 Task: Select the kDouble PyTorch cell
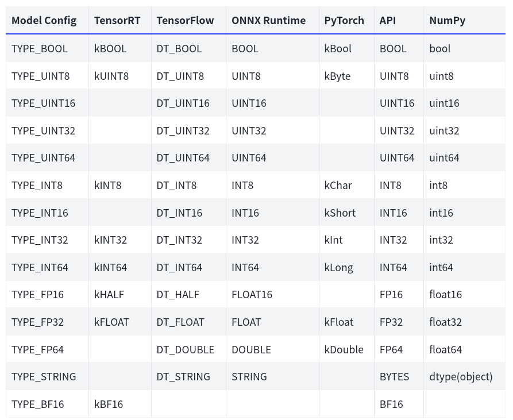(x=344, y=350)
